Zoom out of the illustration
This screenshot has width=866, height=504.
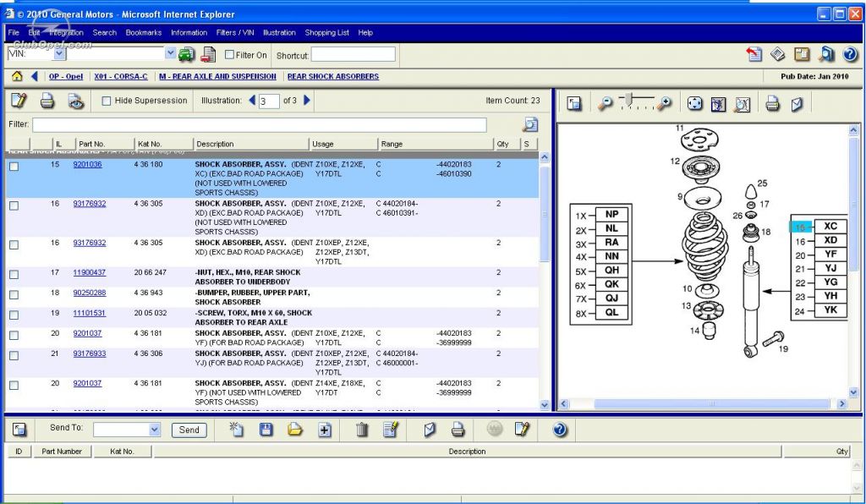point(606,103)
